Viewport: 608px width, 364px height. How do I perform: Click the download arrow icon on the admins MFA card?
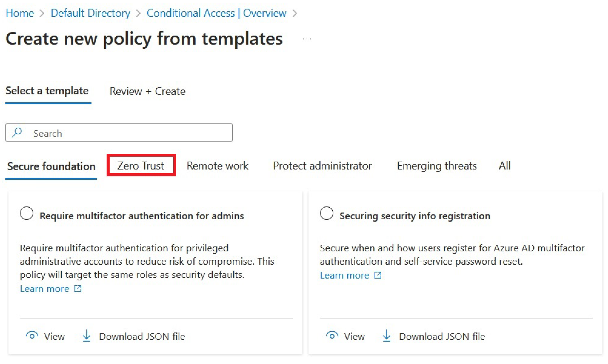[x=86, y=336]
